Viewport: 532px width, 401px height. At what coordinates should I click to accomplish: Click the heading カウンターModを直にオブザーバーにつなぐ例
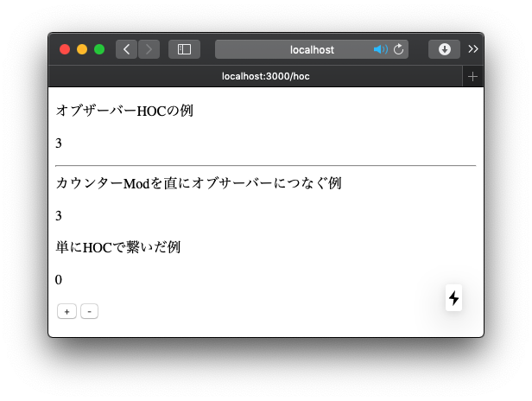pyautogui.click(x=199, y=183)
